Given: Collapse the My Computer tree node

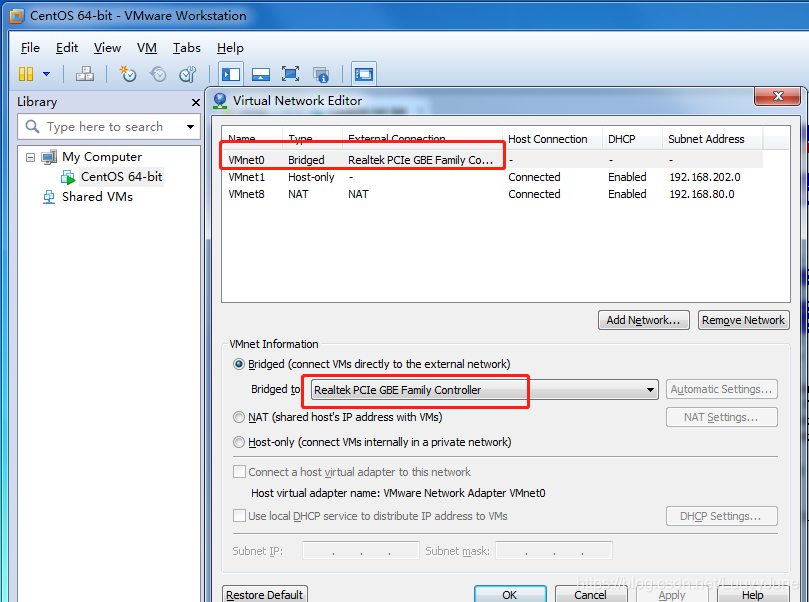Looking at the screenshot, I should click(x=30, y=157).
